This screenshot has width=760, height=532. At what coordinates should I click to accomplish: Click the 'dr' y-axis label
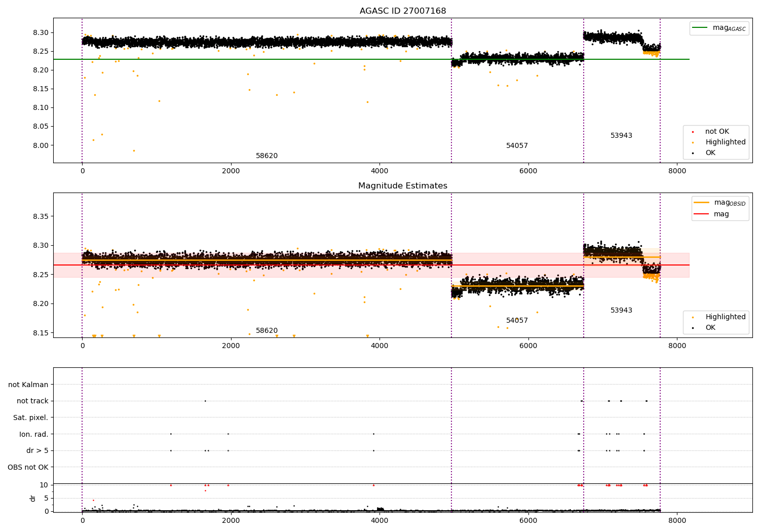coord(33,498)
